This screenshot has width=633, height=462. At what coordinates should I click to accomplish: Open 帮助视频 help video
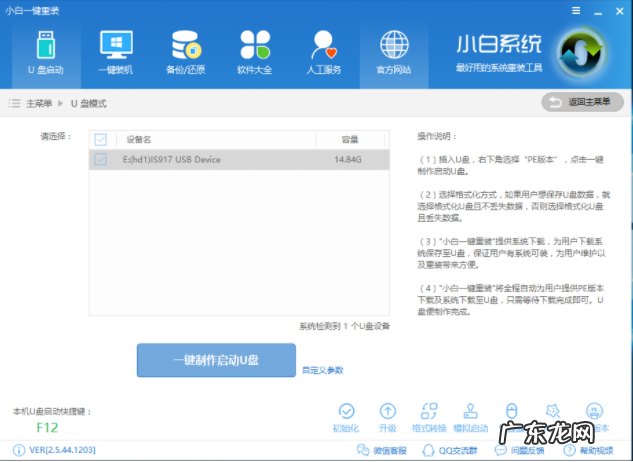[588, 450]
